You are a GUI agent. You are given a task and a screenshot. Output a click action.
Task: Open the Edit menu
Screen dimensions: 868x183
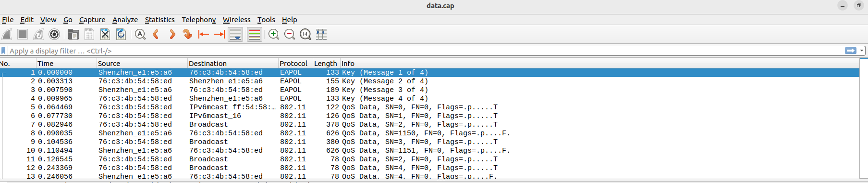27,20
